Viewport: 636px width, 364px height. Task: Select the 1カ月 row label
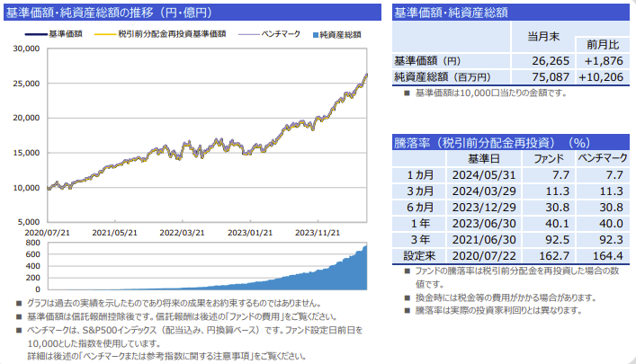(420, 174)
